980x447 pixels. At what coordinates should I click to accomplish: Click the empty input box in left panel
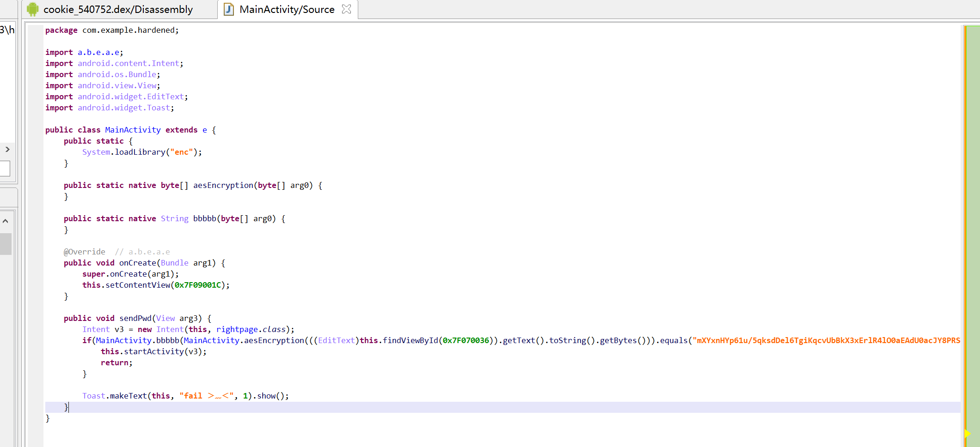click(x=5, y=168)
